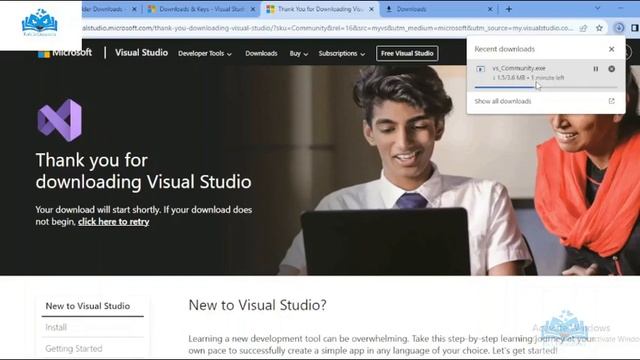The width and height of the screenshot is (640, 360).
Task: Click the Visual Studio brand link
Action: pos(141,53)
